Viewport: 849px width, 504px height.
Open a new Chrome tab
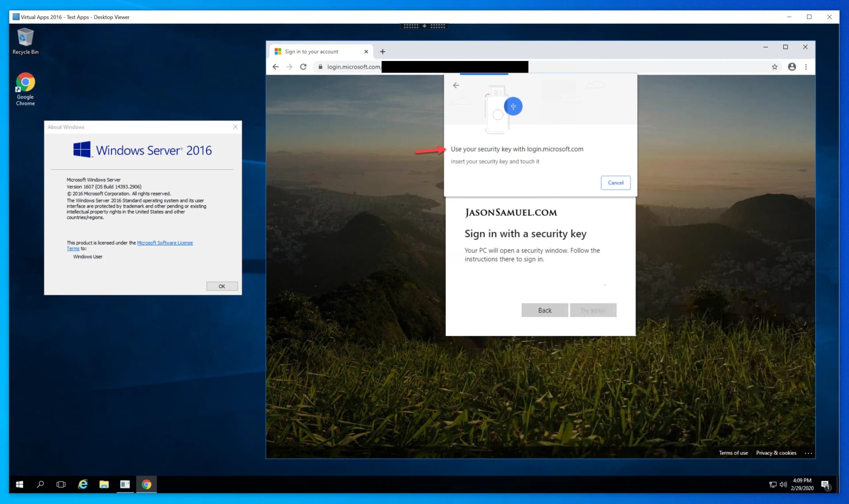[x=382, y=52]
